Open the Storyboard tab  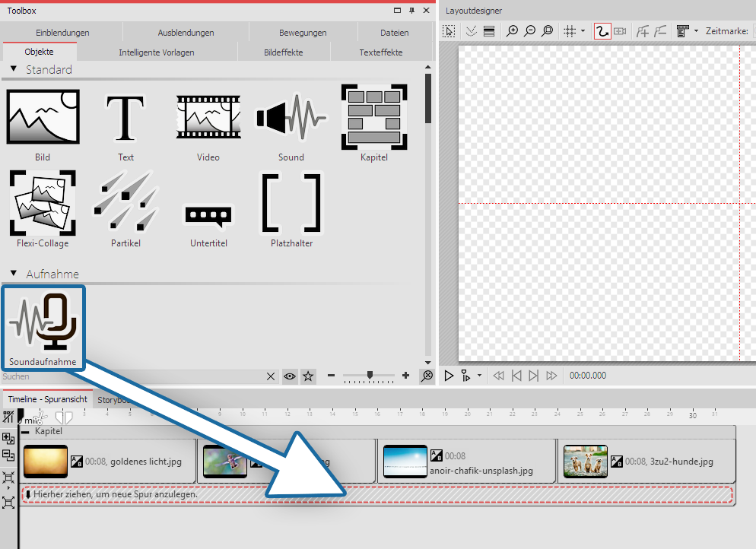tap(111, 399)
